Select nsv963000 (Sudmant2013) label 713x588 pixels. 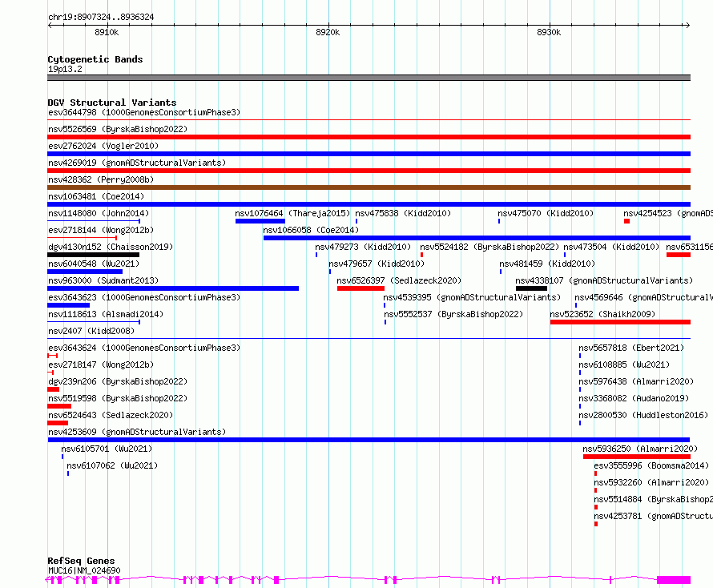(x=103, y=280)
